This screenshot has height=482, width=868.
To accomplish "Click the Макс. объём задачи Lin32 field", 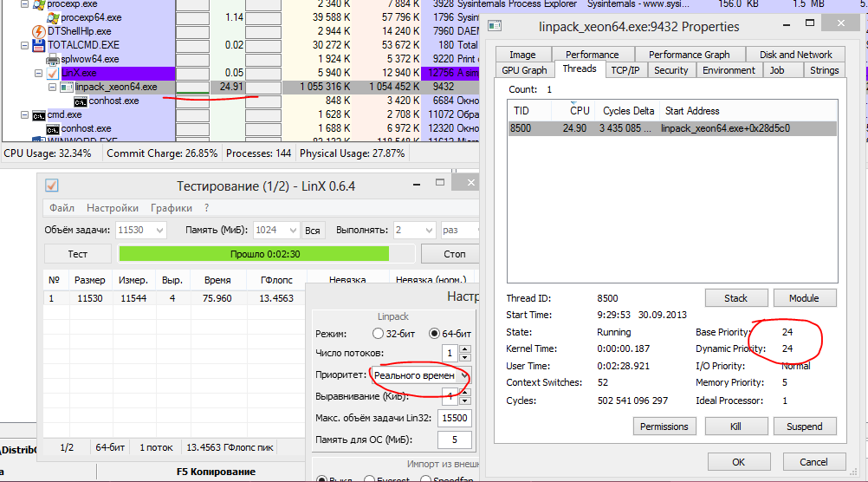I will pyautogui.click(x=455, y=418).
